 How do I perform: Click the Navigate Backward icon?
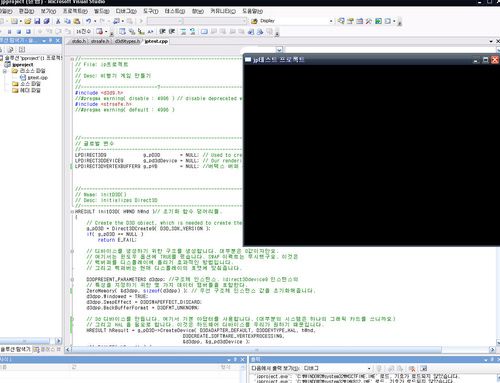[x=116, y=21]
